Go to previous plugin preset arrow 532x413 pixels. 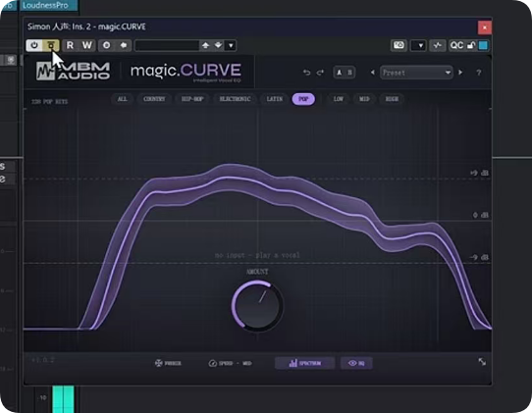[372, 73]
